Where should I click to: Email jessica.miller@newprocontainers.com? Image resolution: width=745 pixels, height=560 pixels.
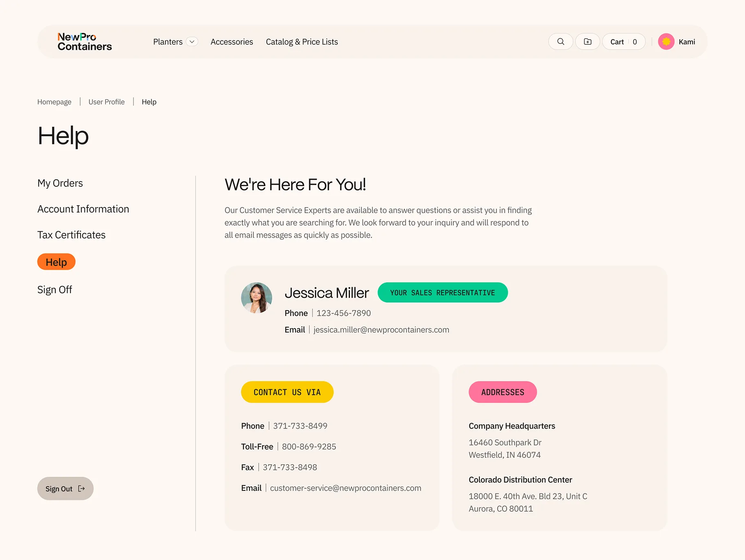pyautogui.click(x=381, y=330)
